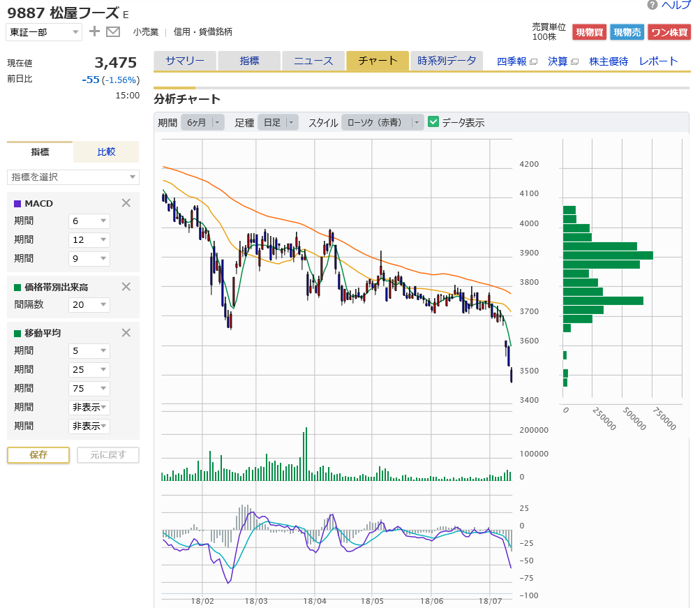
Task: Select the チャート tab
Action: [378, 61]
